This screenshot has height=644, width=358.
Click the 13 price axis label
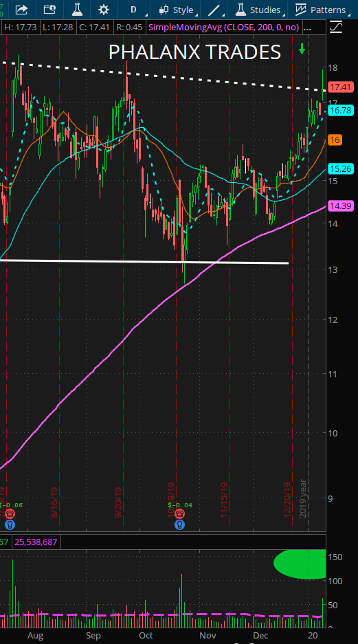[333, 269]
